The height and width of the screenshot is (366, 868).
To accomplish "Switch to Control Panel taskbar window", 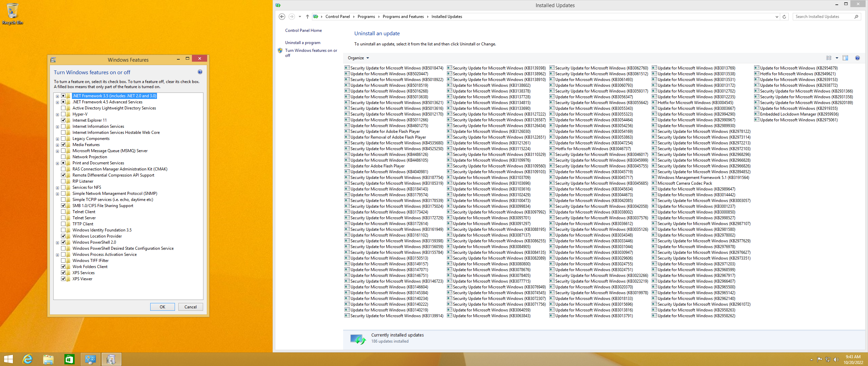I will [x=90, y=359].
